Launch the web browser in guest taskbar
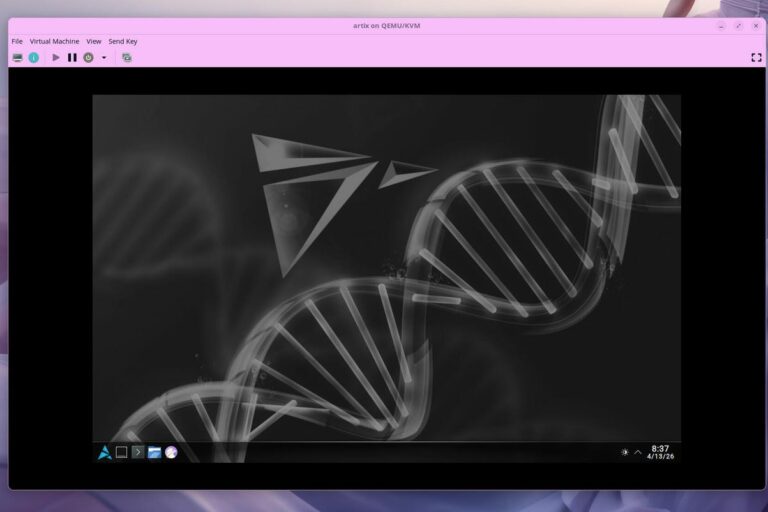Viewport: 768px width, 512px height. [x=171, y=452]
